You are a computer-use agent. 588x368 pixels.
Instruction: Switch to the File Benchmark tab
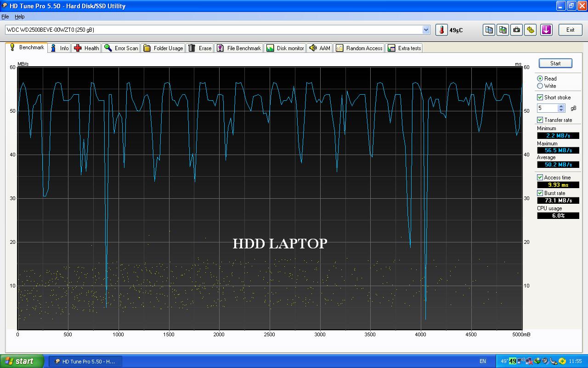[239, 48]
